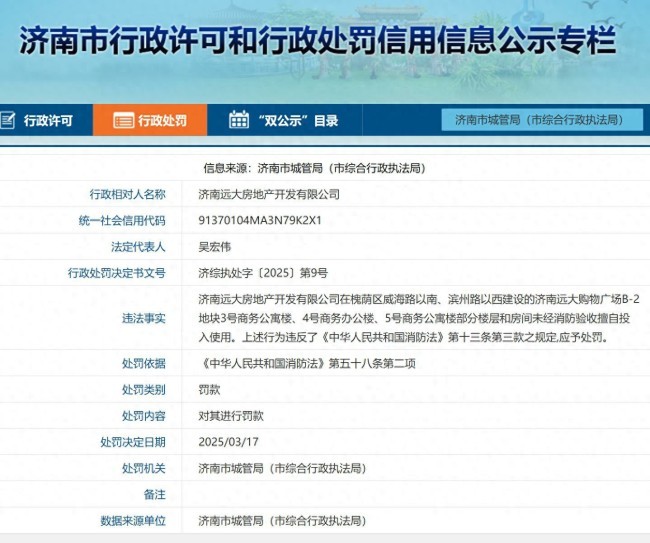Click the 处罚类别 value 罚款
The height and width of the screenshot is (543, 650).
pyautogui.click(x=209, y=390)
